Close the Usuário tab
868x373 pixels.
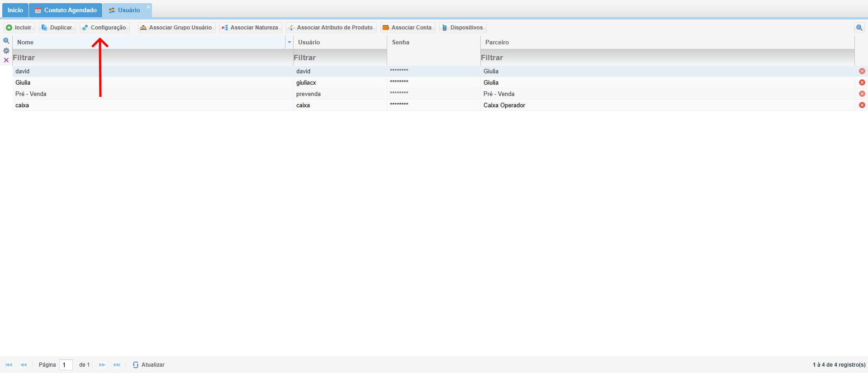tap(148, 7)
